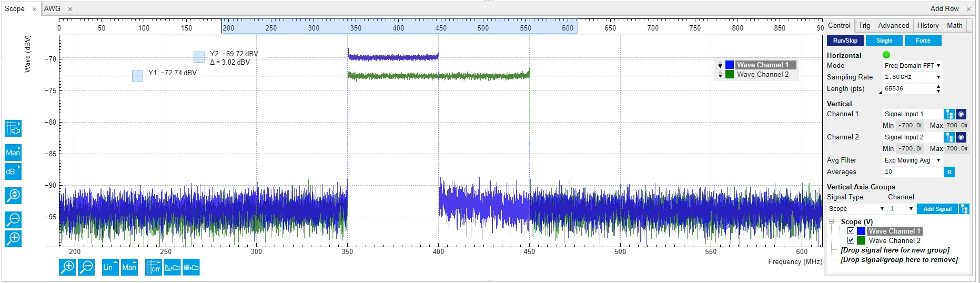Close the Scope tab
980x283 pixels.
click(x=34, y=9)
